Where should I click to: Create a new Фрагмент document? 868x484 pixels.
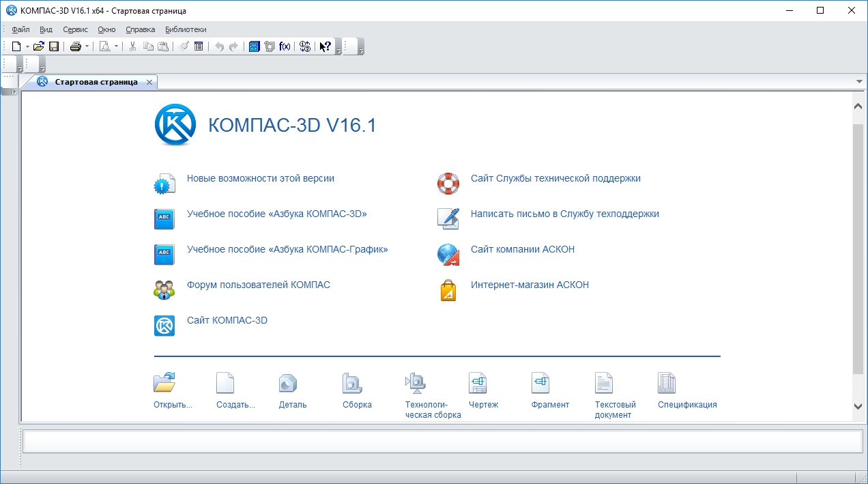coord(540,384)
